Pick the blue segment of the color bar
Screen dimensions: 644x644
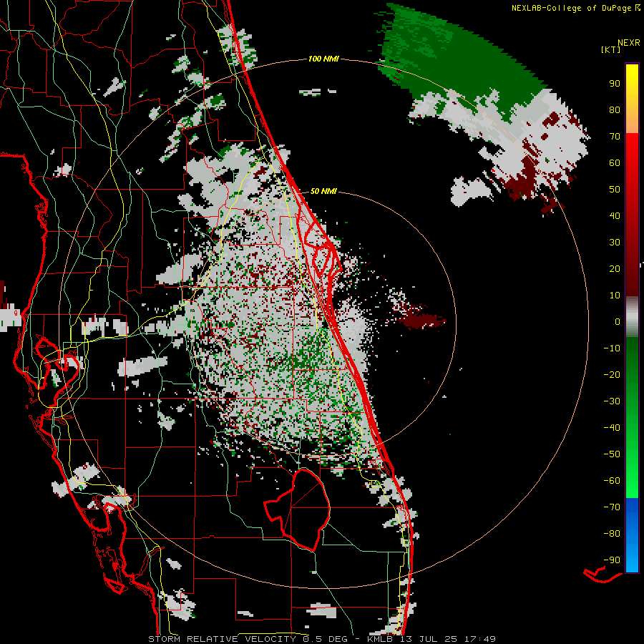[x=632, y=535]
